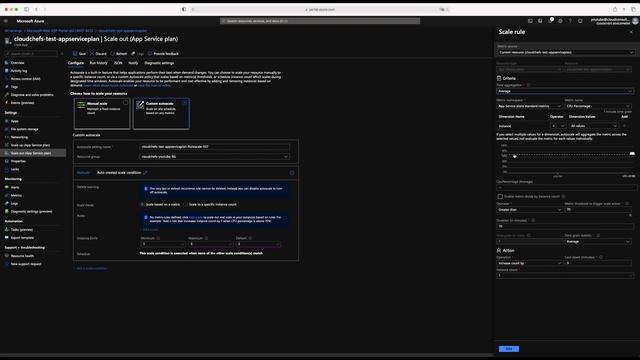Edit the auto created scale condition name pencil
Viewport: 640px width, 360px height.
pos(145,173)
